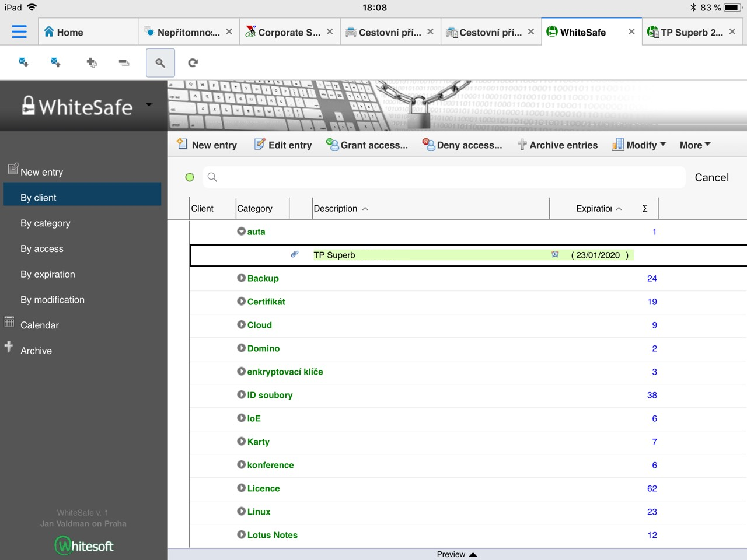This screenshot has height=560, width=747.
Task: Click the expand all (plus) toolbar icon
Action: tap(92, 62)
